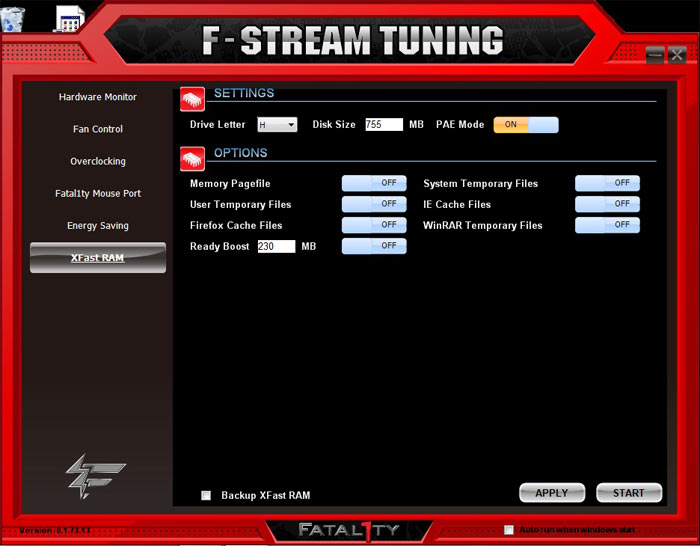
Task: Minimize the F-Stream Tuning window
Action: coord(655,55)
